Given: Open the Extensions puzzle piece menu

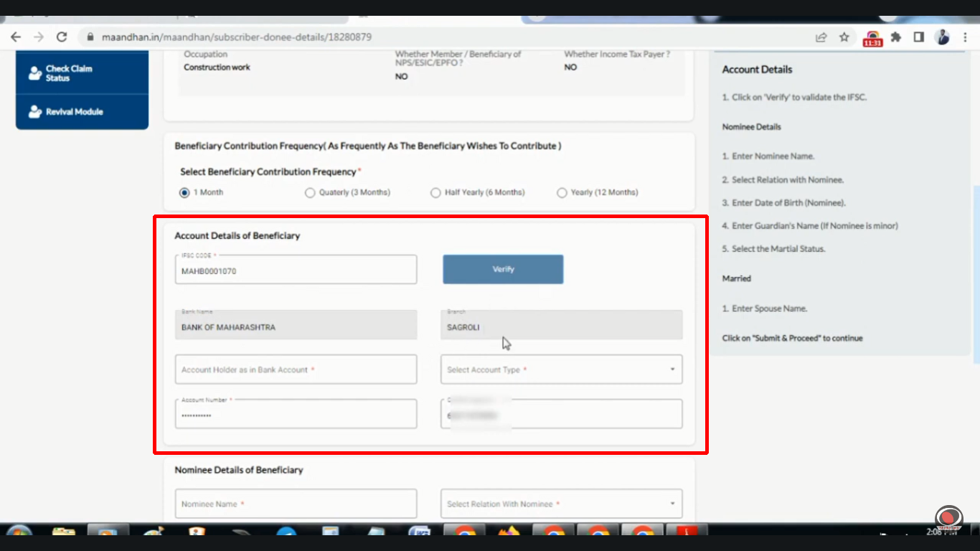Looking at the screenshot, I should click(896, 37).
